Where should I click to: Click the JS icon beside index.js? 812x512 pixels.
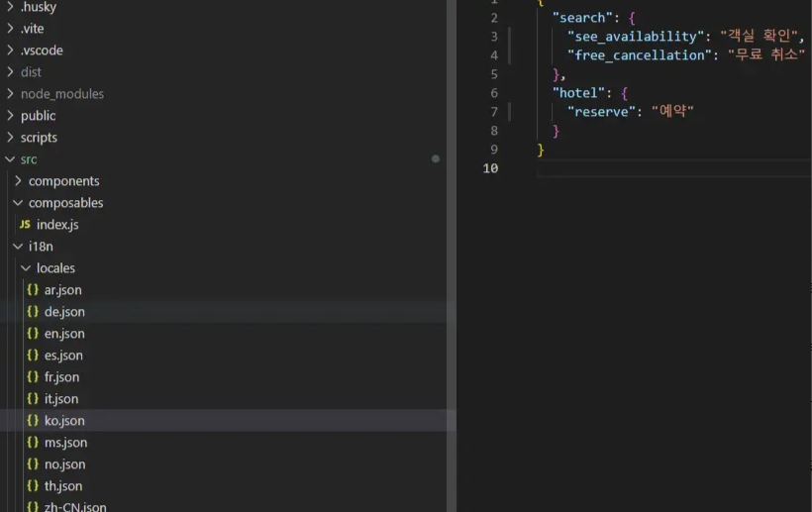tap(25, 225)
